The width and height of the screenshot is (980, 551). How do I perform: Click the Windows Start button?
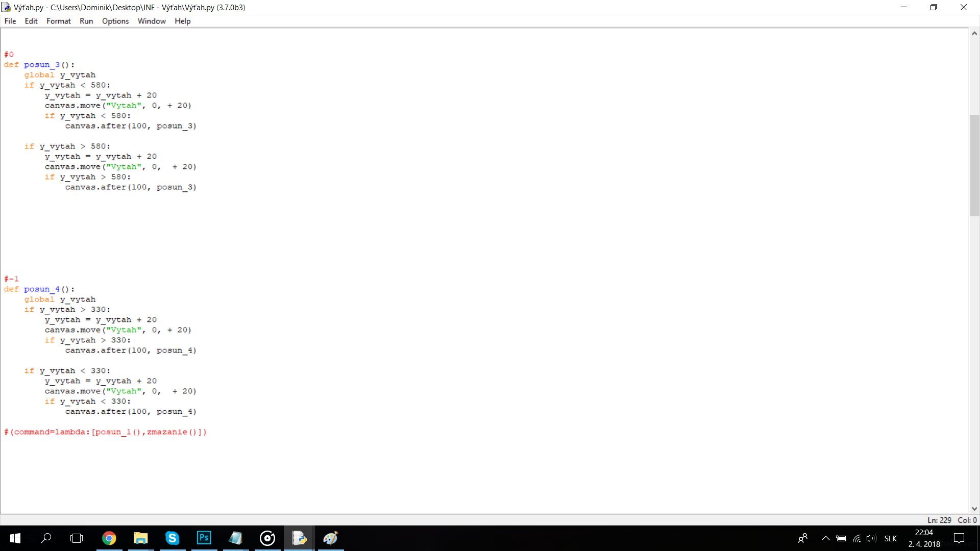coord(15,538)
